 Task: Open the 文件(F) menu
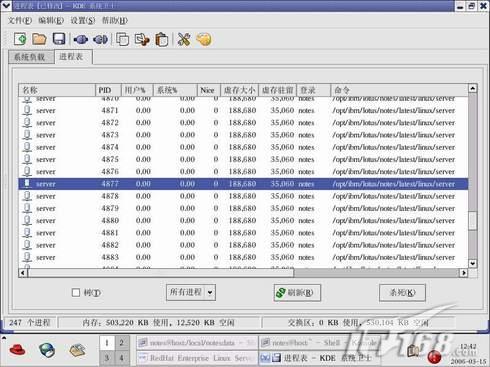20,21
